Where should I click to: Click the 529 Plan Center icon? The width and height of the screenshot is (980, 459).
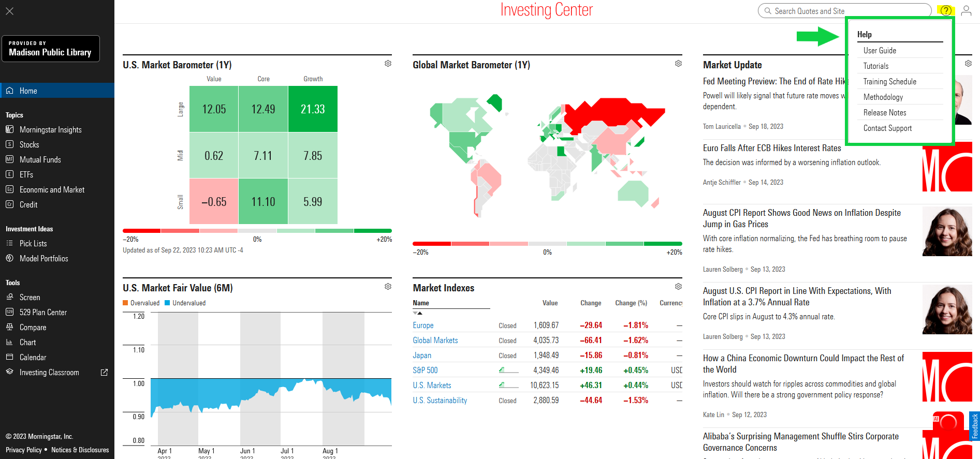[9, 312]
